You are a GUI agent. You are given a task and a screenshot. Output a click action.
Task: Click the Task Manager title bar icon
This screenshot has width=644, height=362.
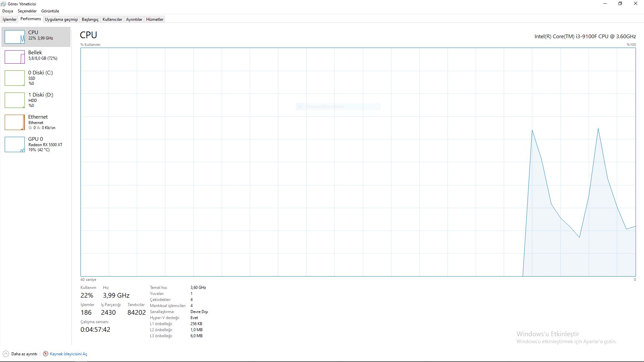tap(3, 4)
